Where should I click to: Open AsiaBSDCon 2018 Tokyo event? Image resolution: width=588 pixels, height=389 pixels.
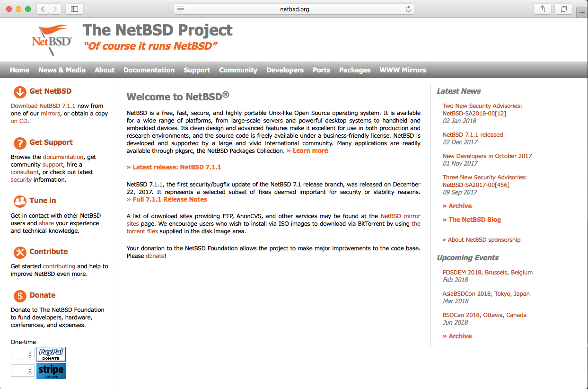click(x=486, y=294)
